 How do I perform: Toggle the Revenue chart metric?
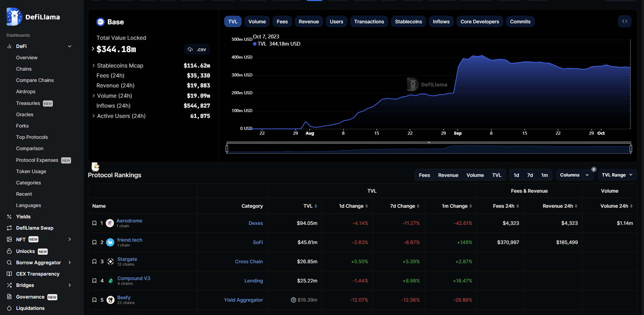(x=309, y=21)
